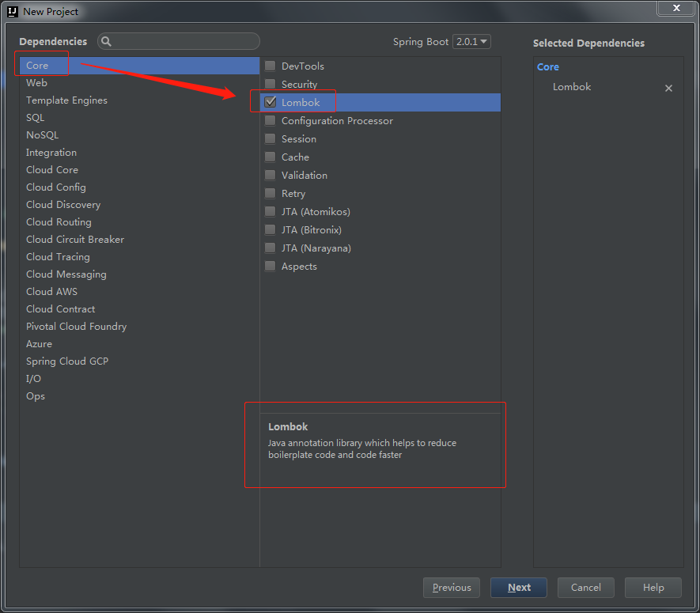700x613 pixels.
Task: Remove Lombok from Selected Dependencies
Action: click(668, 89)
